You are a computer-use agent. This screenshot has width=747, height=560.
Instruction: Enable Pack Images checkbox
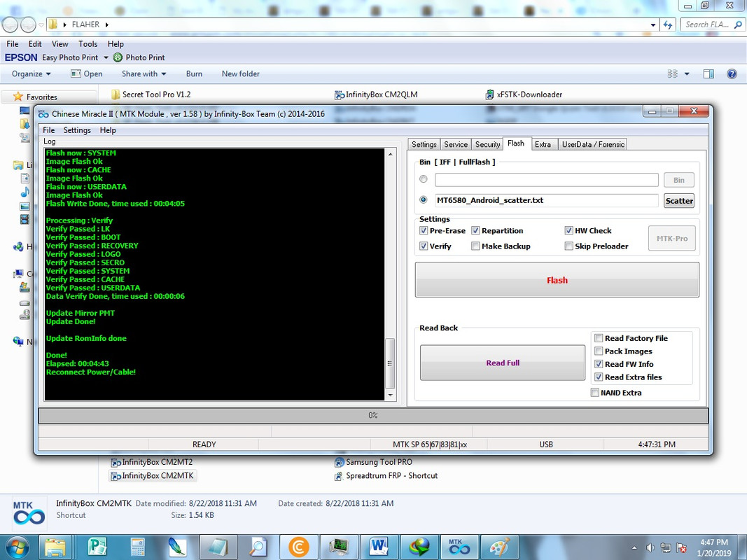pos(599,351)
